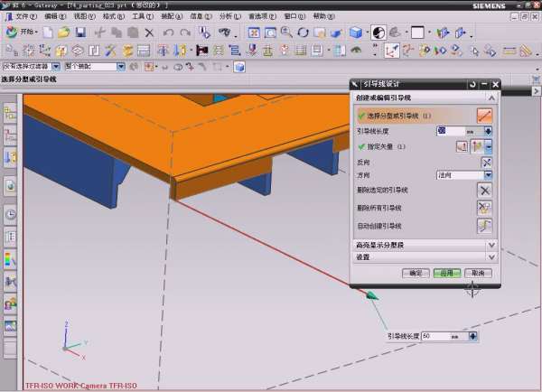Expand the 高亮显示分型段 section

tap(491, 245)
